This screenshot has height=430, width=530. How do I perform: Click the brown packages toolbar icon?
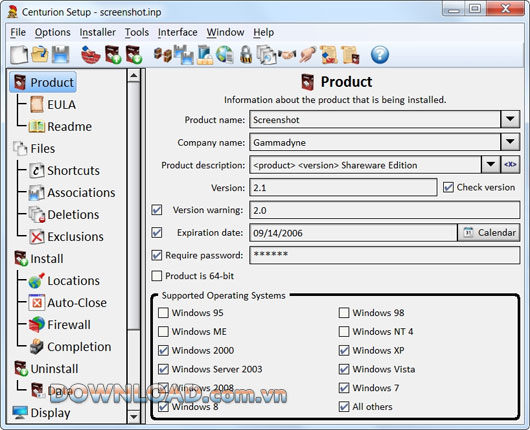point(163,55)
